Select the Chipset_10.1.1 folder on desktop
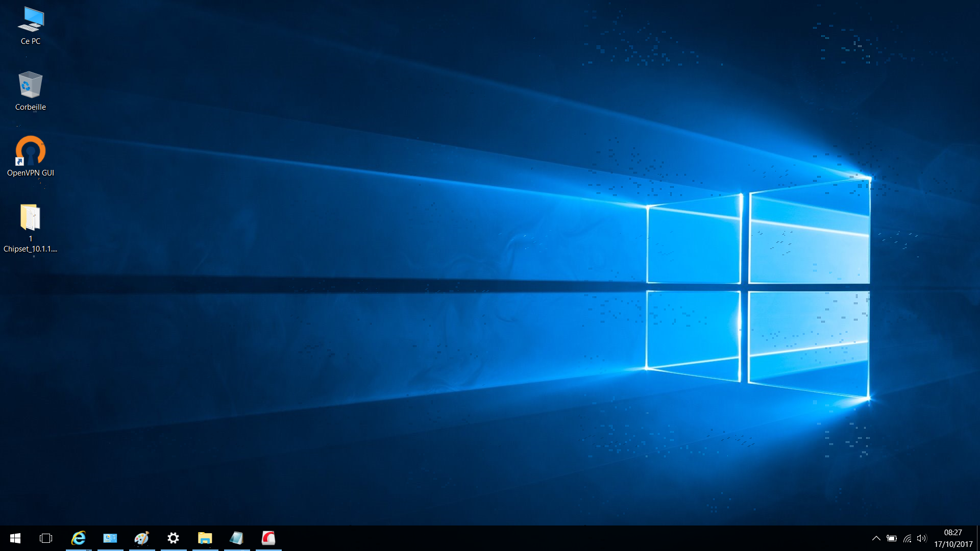Screen dimensions: 980x551 pyautogui.click(x=31, y=228)
